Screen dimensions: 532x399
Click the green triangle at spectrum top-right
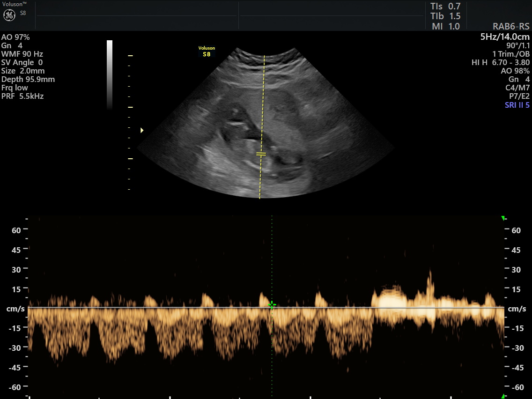click(503, 218)
